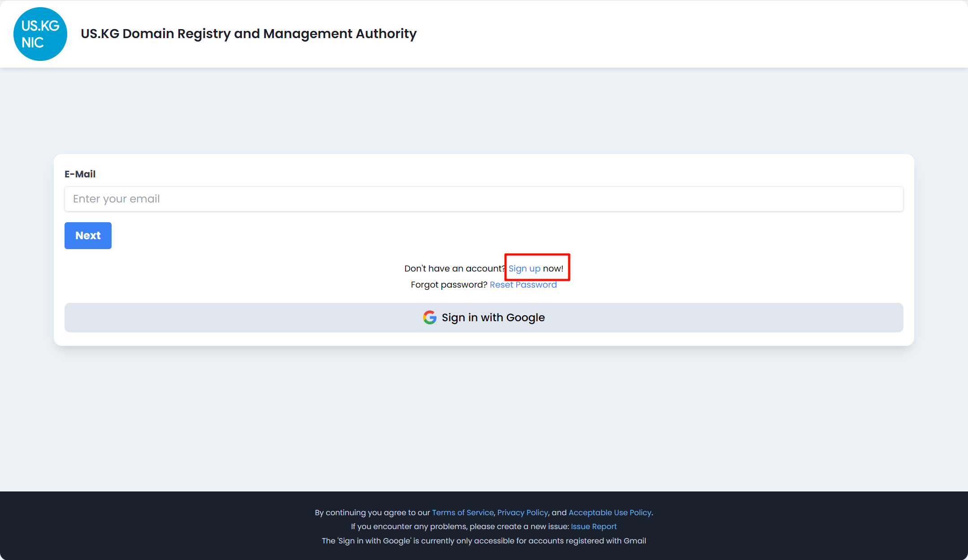
Task: Open the Privacy Policy link
Action: coord(523,513)
